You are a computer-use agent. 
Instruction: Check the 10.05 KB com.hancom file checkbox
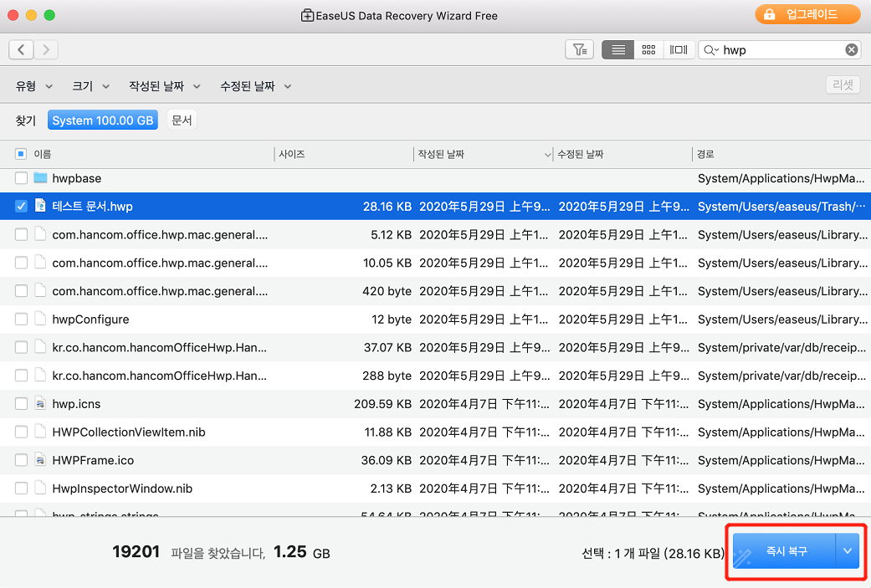pos(21,263)
